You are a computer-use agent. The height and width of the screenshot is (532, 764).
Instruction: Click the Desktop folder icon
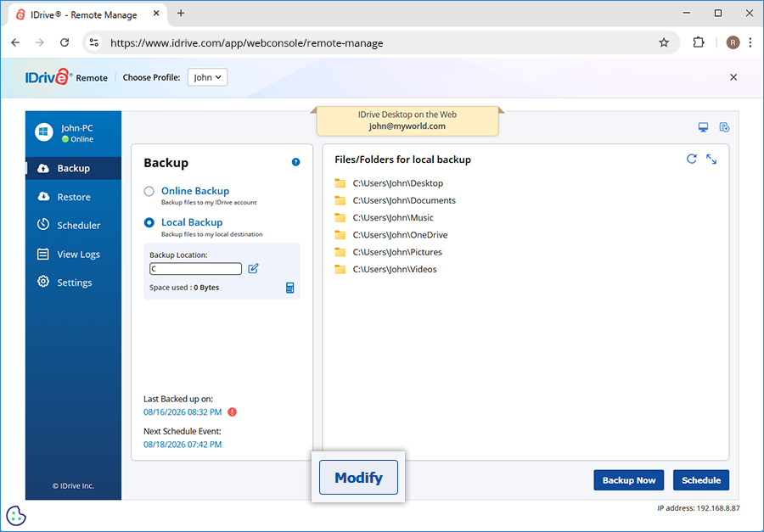tap(340, 183)
